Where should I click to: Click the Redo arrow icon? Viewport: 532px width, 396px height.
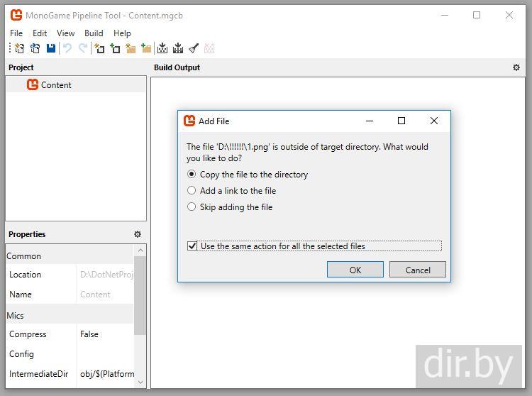pyautogui.click(x=83, y=48)
